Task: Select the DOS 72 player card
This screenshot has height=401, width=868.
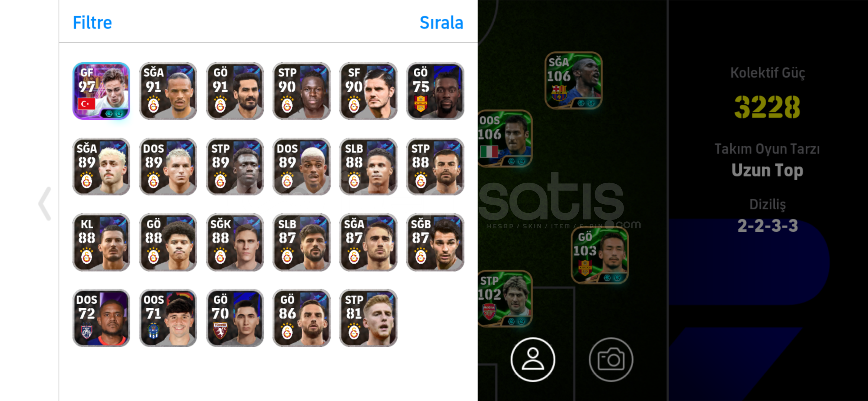Action: (x=101, y=318)
